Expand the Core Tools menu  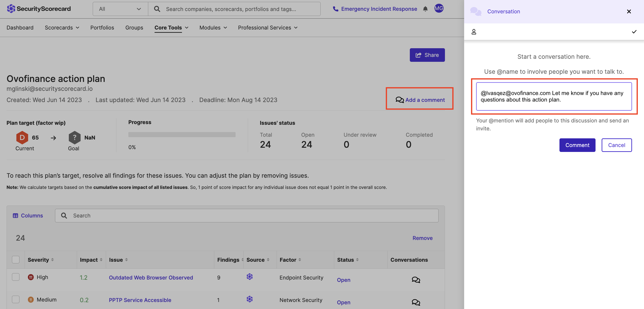[171, 27]
